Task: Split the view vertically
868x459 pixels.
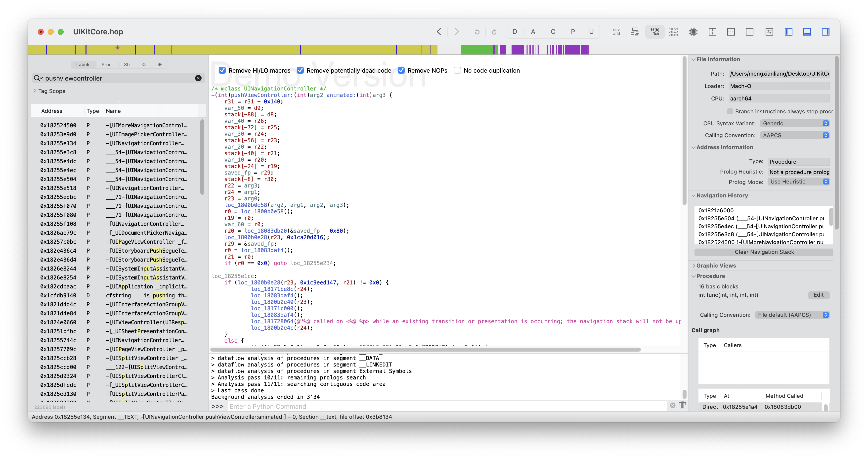Action: (x=712, y=32)
